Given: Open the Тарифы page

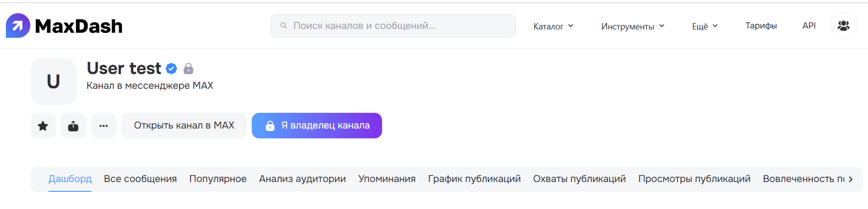Looking at the screenshot, I should coord(761,26).
